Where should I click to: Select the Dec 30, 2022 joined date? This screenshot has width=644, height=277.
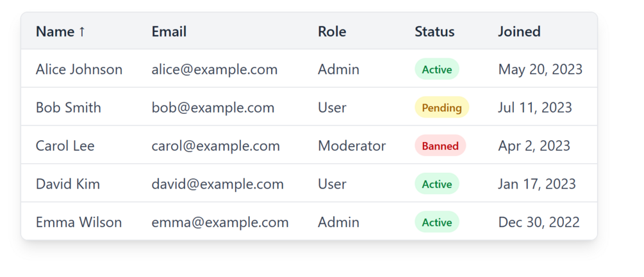coord(539,223)
